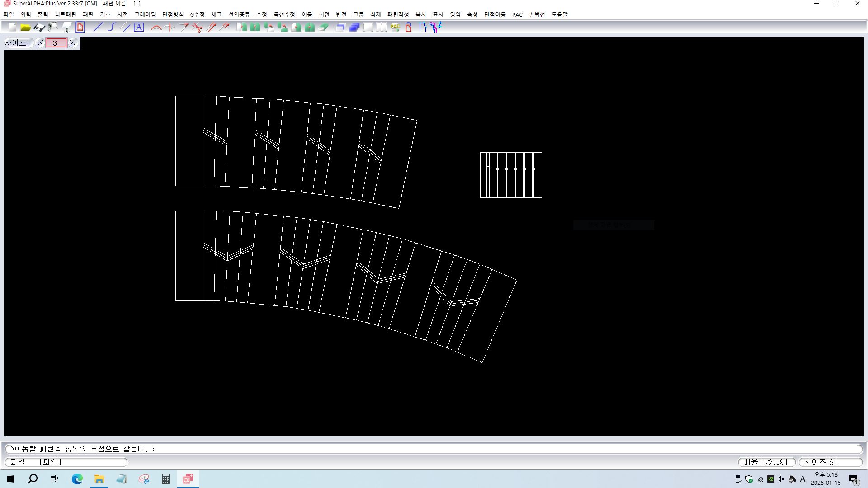Click the 사이즈 button
Screen dimensions: 868x488
[16, 43]
